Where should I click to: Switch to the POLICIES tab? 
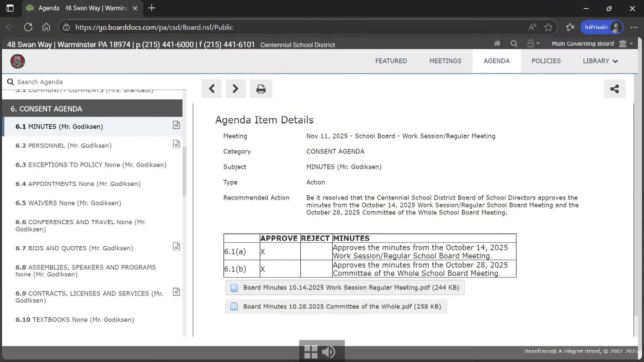[546, 61]
